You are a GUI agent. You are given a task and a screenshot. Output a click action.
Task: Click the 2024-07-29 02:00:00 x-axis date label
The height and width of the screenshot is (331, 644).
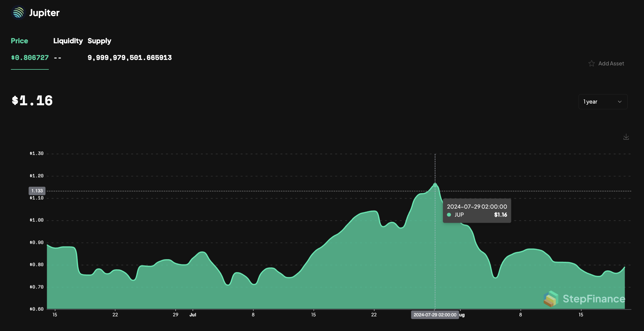coord(435,315)
